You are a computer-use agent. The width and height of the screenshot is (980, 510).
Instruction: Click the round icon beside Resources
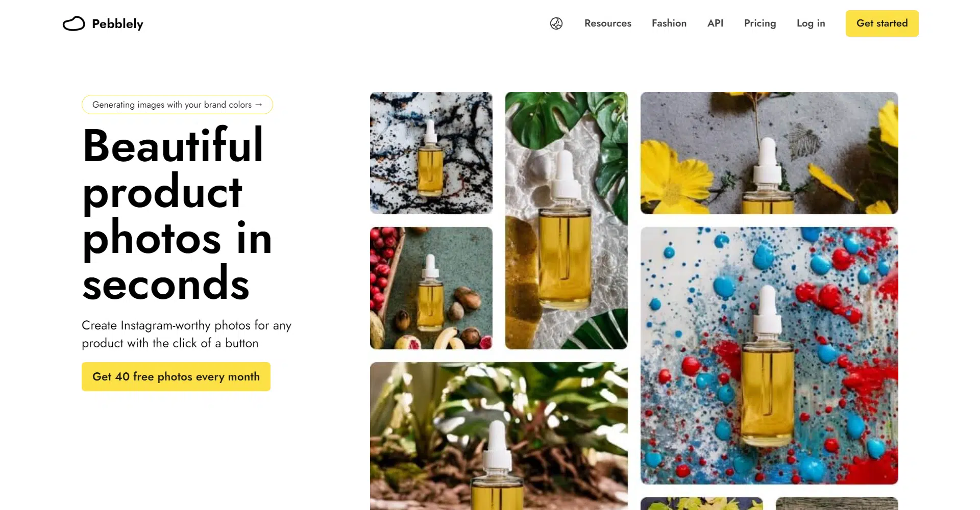[556, 23]
